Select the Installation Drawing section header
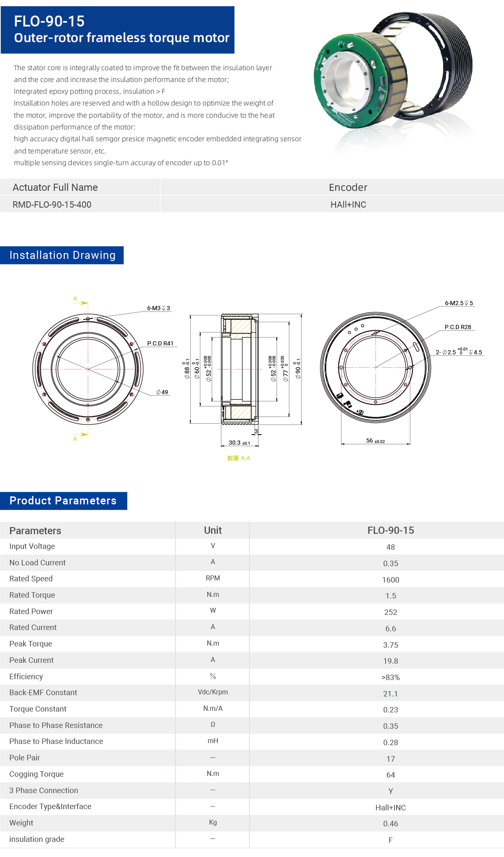The image size is (504, 857). point(62,255)
